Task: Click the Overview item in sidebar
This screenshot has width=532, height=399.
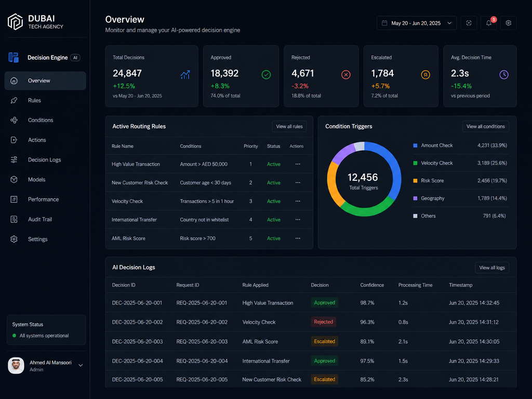Action: tap(45, 81)
